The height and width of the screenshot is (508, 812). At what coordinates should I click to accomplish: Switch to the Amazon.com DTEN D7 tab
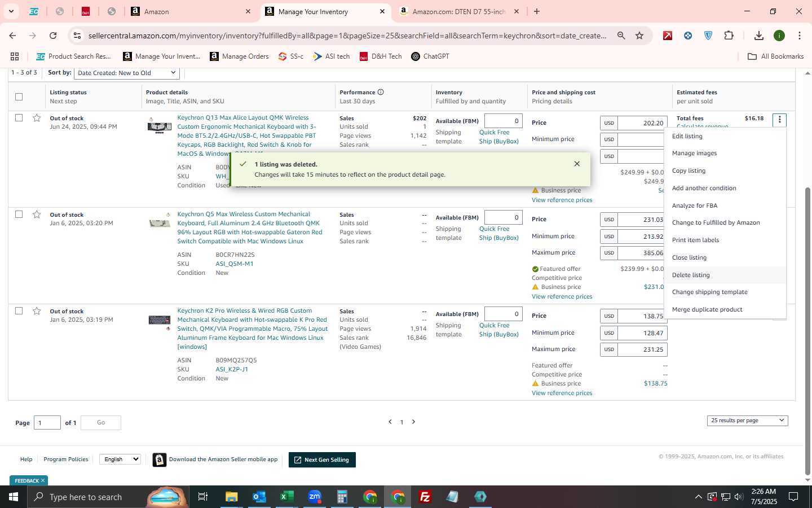458,11
